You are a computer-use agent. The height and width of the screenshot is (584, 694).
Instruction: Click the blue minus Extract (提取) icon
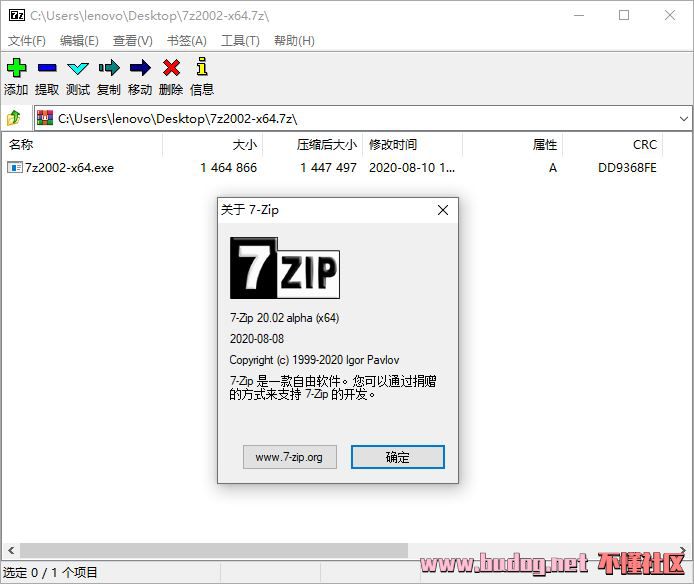click(x=47, y=68)
